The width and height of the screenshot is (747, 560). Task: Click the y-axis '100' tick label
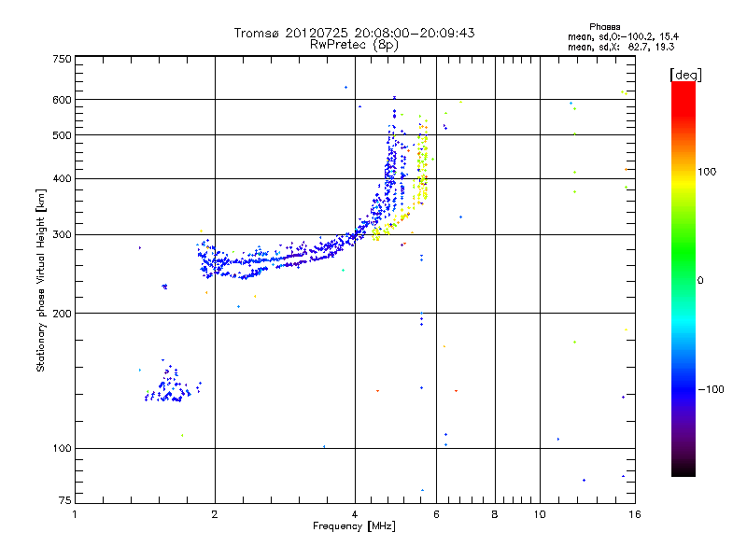(62, 448)
